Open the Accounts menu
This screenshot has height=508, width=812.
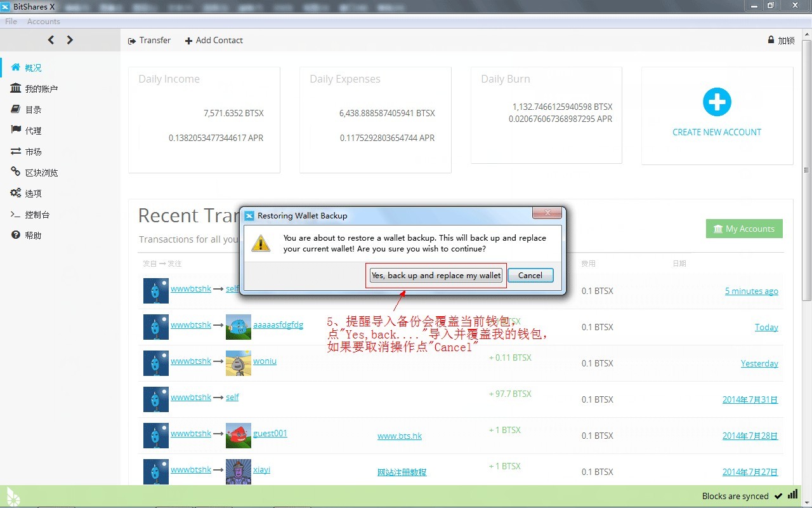(44, 22)
